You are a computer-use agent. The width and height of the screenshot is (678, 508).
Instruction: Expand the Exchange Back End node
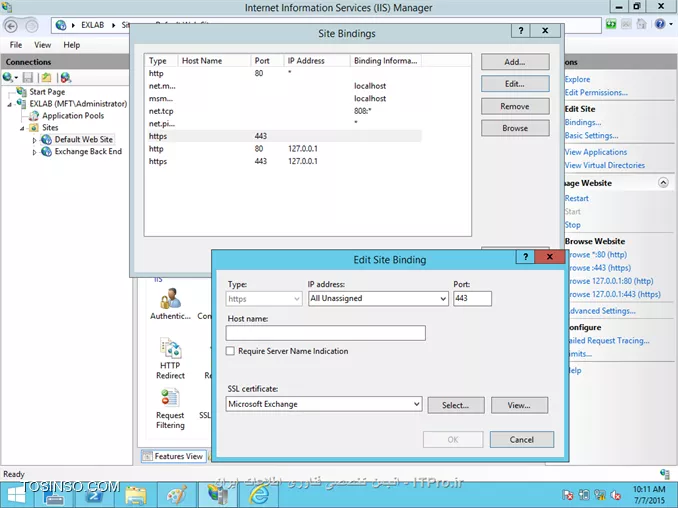[x=35, y=152]
